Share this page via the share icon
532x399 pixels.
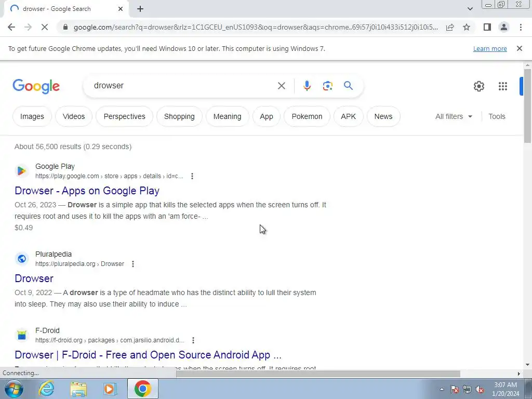(450, 27)
